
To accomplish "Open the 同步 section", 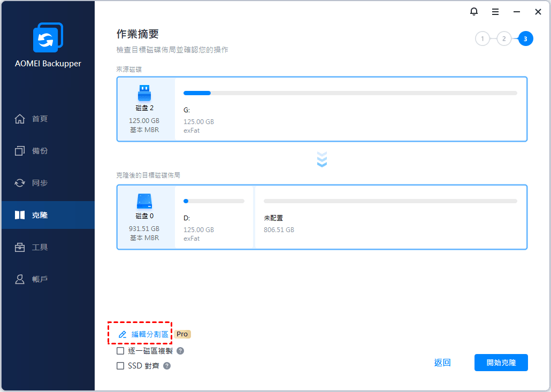I will (48, 183).
